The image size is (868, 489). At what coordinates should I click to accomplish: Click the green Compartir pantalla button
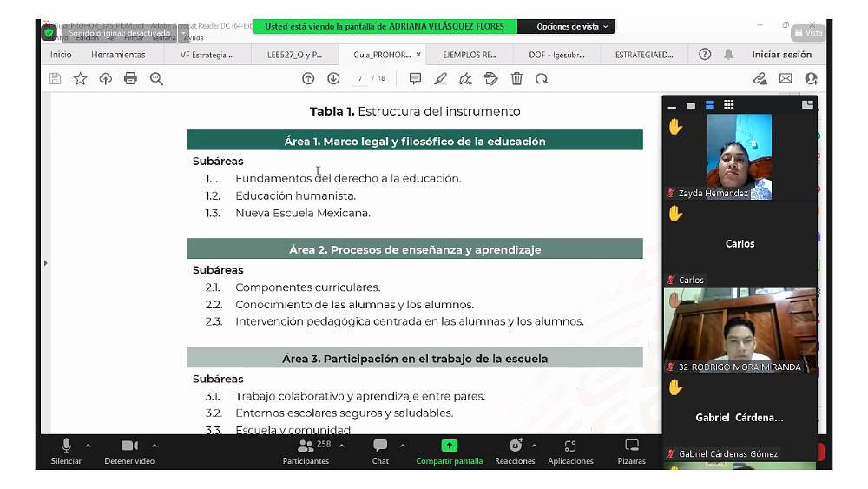449,451
